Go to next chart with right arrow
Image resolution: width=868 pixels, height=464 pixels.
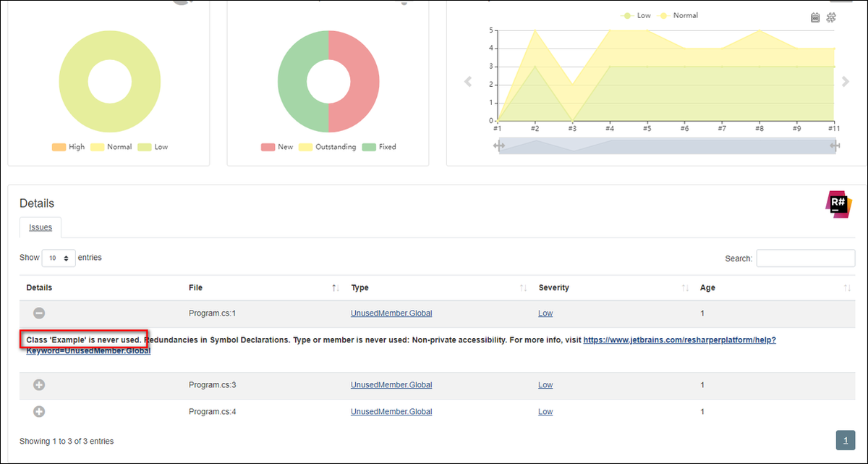(x=846, y=82)
